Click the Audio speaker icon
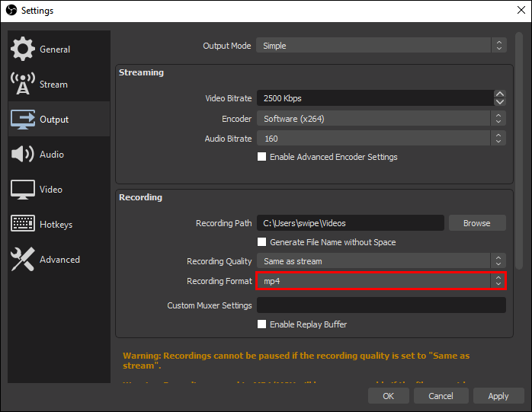Screen dimensions: 532x412 [x=23, y=155]
